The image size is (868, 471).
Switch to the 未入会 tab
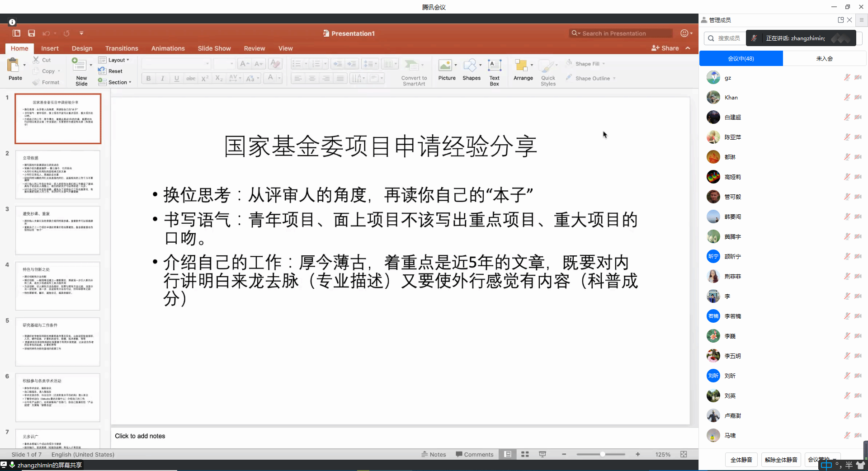(824, 58)
